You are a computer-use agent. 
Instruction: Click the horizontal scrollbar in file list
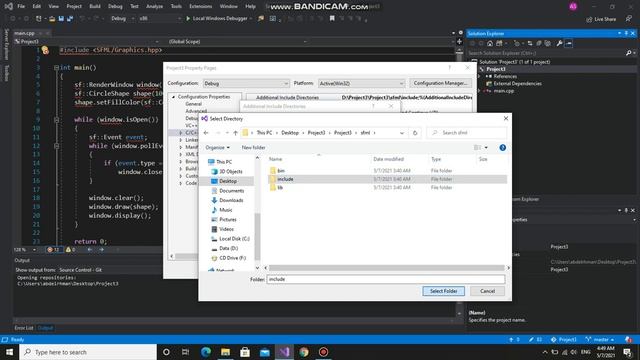[387, 268]
